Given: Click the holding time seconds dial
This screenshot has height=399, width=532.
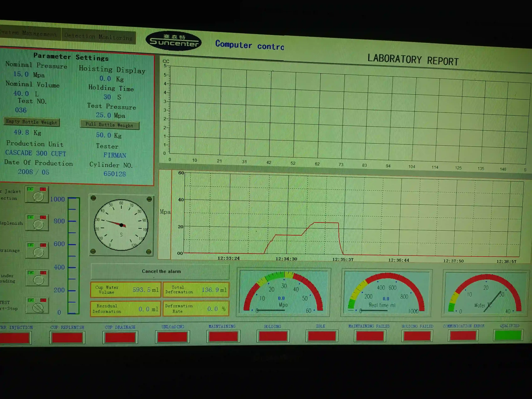Looking at the screenshot, I should coord(121,225).
